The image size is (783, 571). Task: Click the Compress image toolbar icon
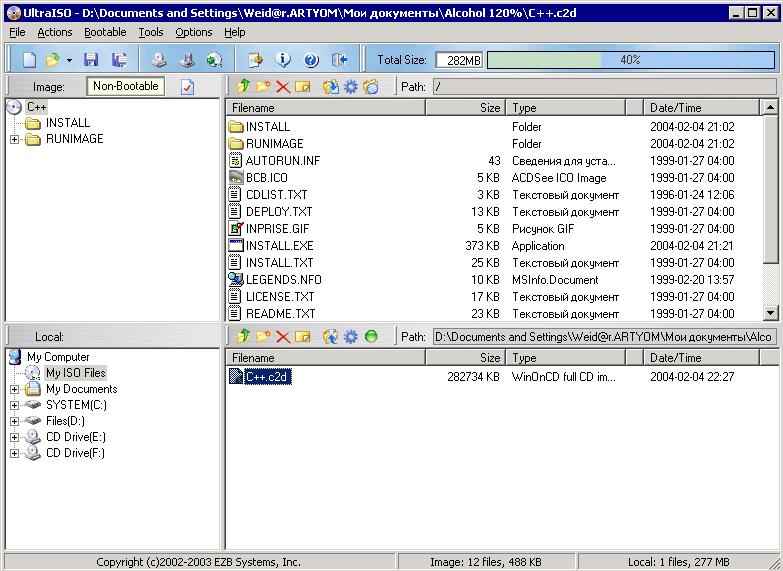click(187, 60)
